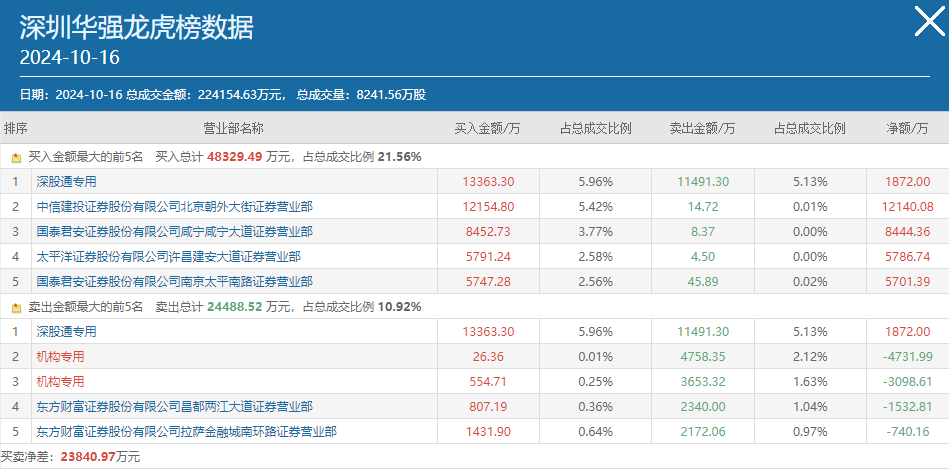
Task: Select net amount -740.16 cell
Action: click(x=907, y=432)
